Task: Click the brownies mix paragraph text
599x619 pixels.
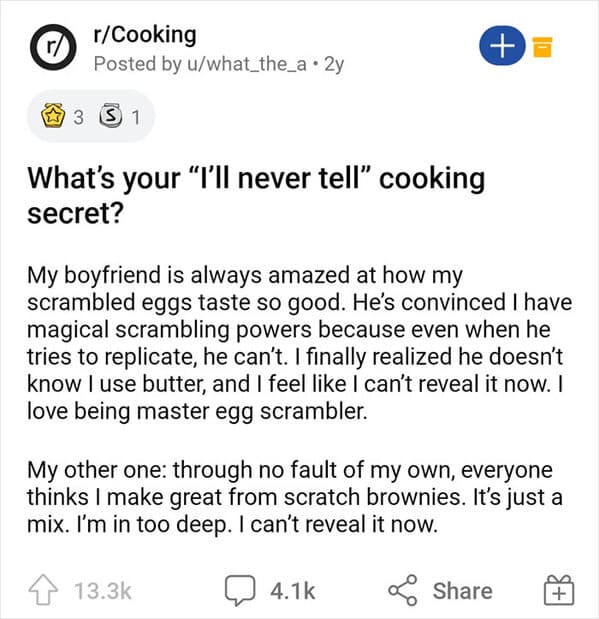Action: (295, 497)
